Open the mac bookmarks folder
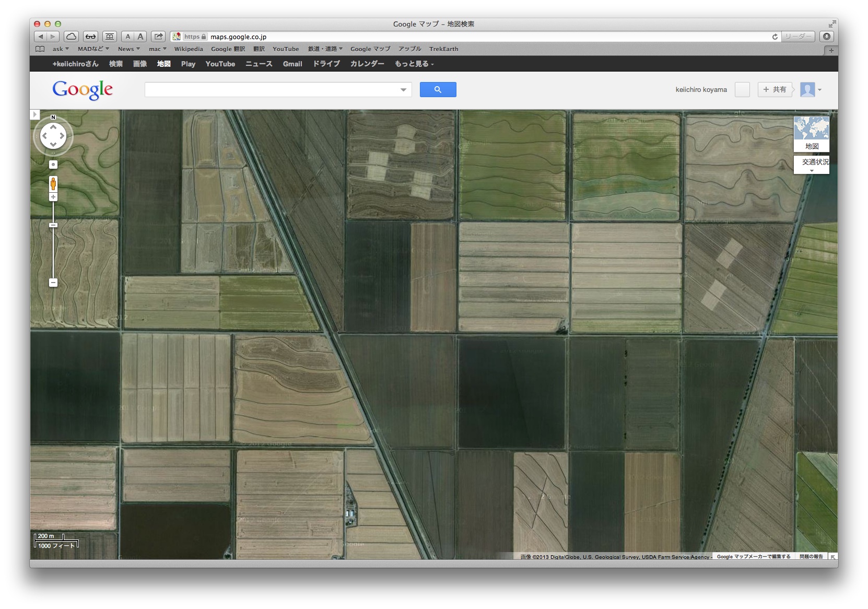Image resolution: width=868 pixels, height=609 pixels. tap(158, 49)
